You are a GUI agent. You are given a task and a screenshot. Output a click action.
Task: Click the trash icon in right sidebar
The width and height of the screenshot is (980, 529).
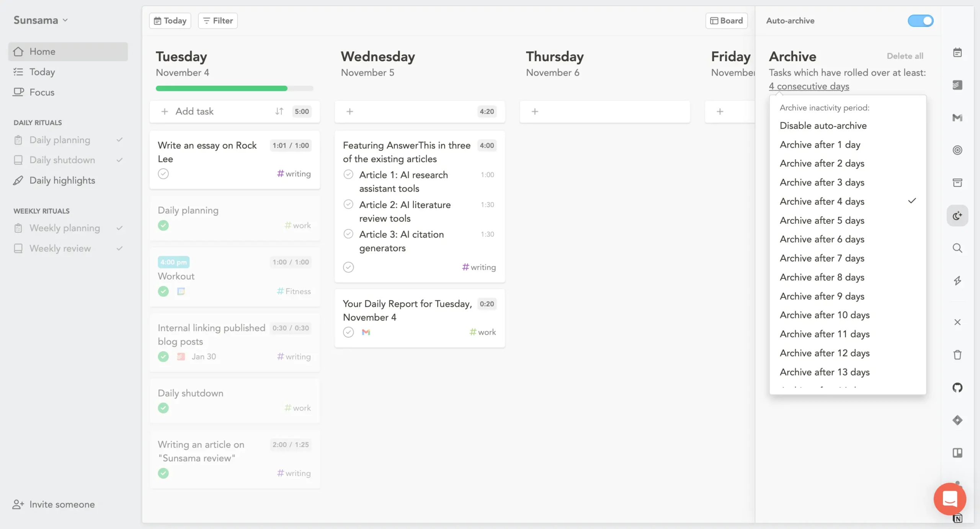(957, 355)
